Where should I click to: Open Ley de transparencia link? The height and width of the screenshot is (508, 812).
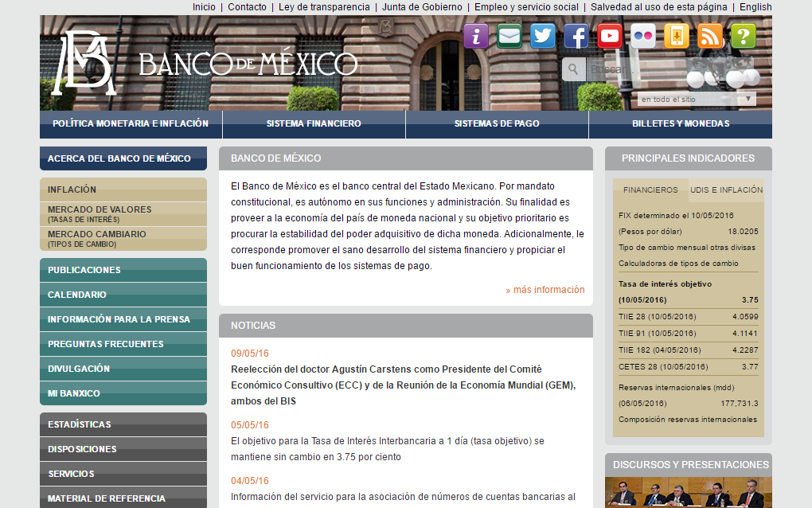[x=324, y=6]
